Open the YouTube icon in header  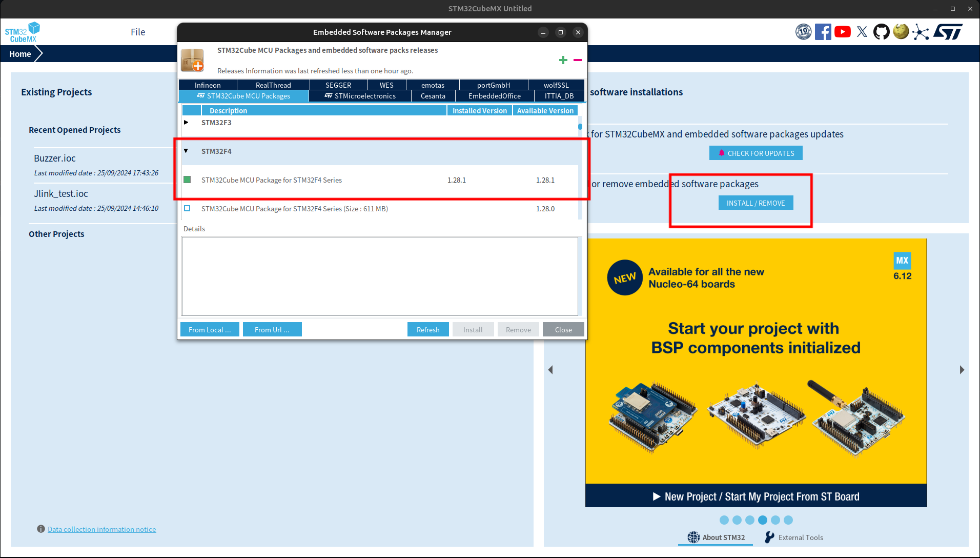(x=842, y=32)
